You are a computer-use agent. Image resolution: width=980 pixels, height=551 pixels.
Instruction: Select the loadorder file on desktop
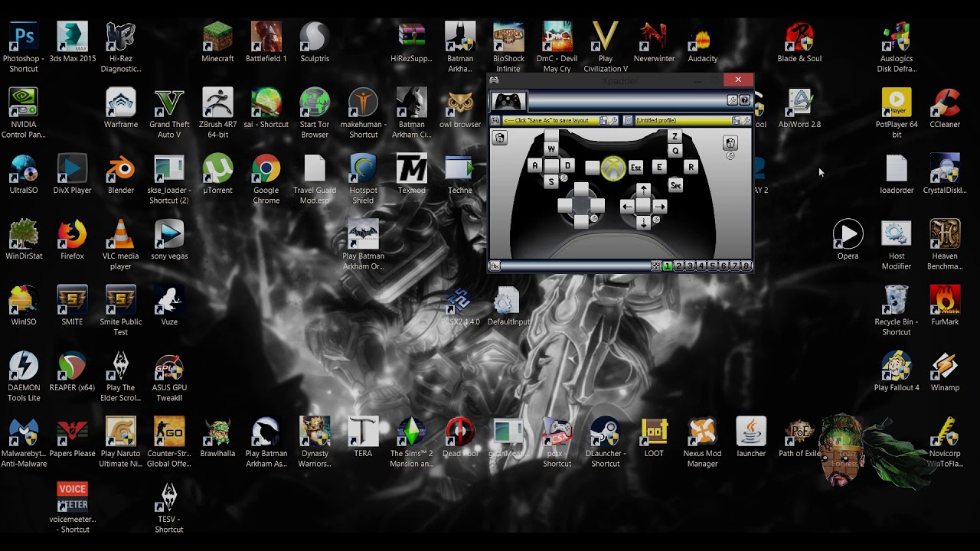896,174
